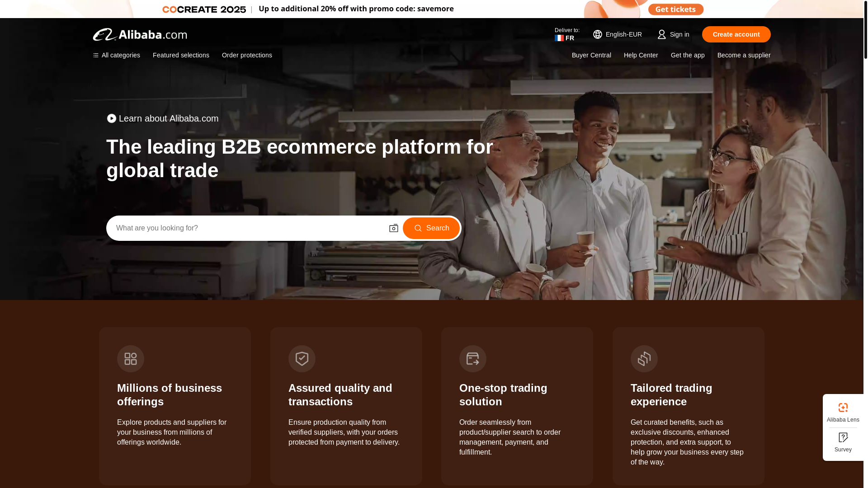This screenshot has height=488, width=868.
Task: Click the globe icon for English-EUR
Action: coord(597,34)
